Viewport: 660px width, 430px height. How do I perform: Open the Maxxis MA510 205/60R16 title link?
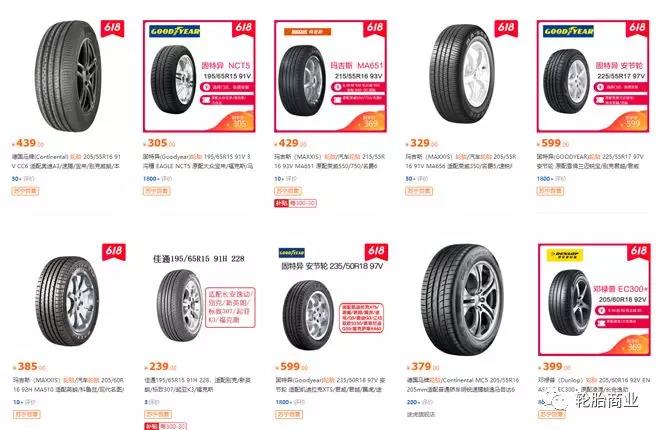[68, 385]
